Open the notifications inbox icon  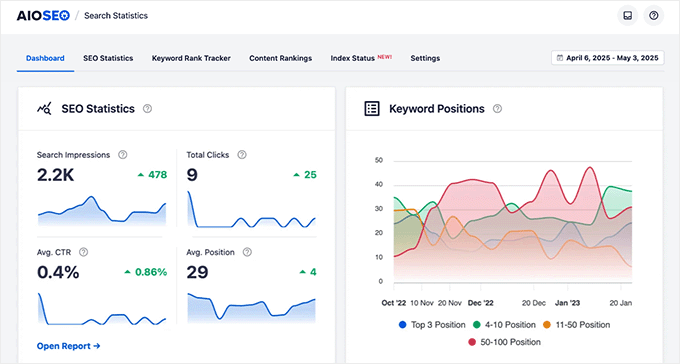628,16
